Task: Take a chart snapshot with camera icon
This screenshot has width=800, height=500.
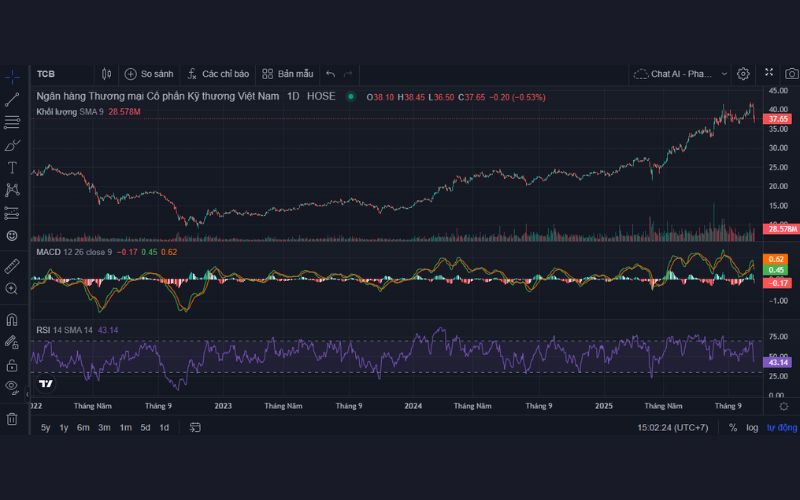Action: coord(791,74)
